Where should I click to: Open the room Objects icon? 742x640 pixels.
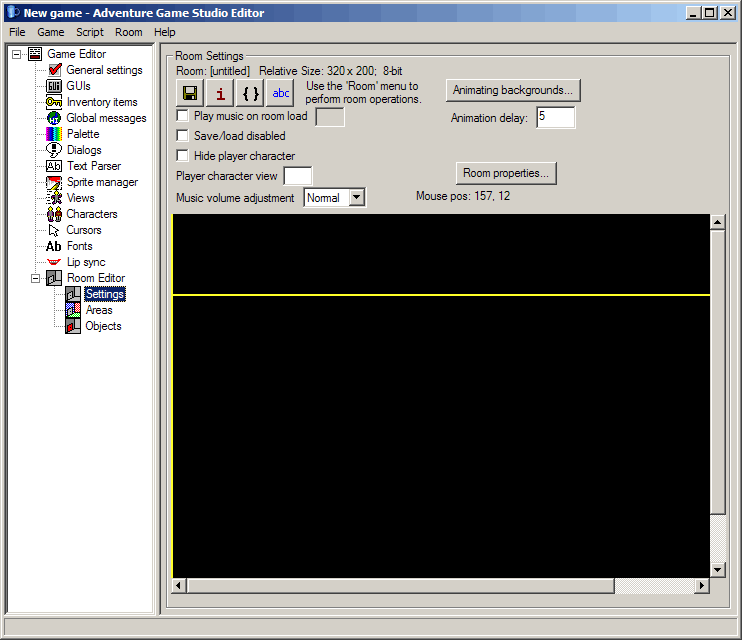pos(73,326)
